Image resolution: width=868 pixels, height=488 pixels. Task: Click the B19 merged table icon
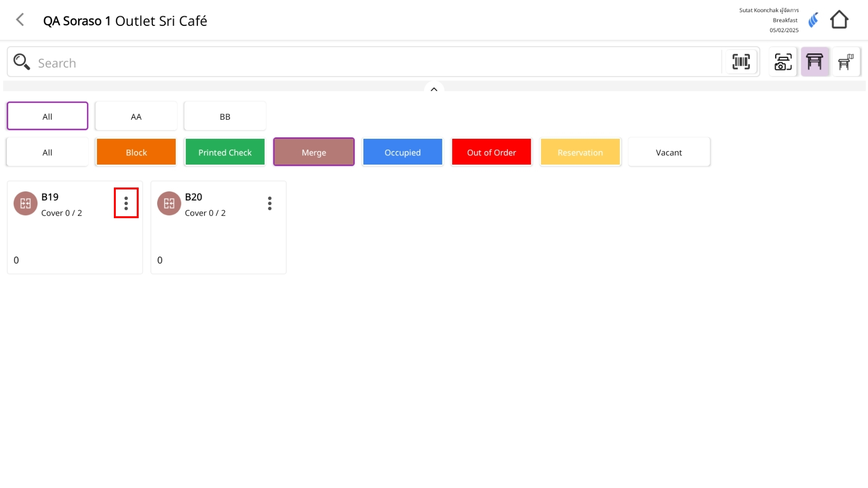pos(25,204)
